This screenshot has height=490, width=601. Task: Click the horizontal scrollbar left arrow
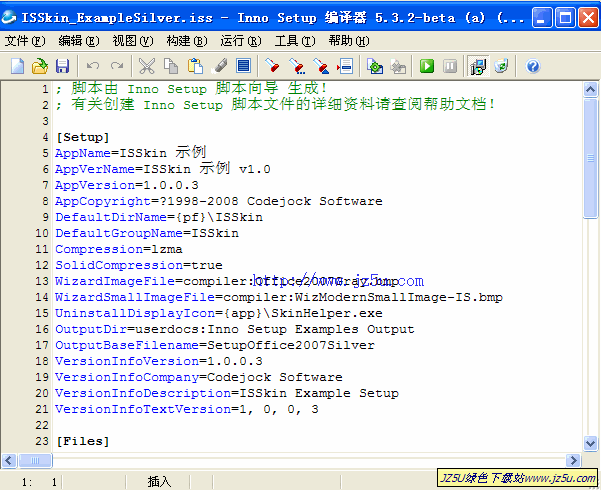coord(9,460)
